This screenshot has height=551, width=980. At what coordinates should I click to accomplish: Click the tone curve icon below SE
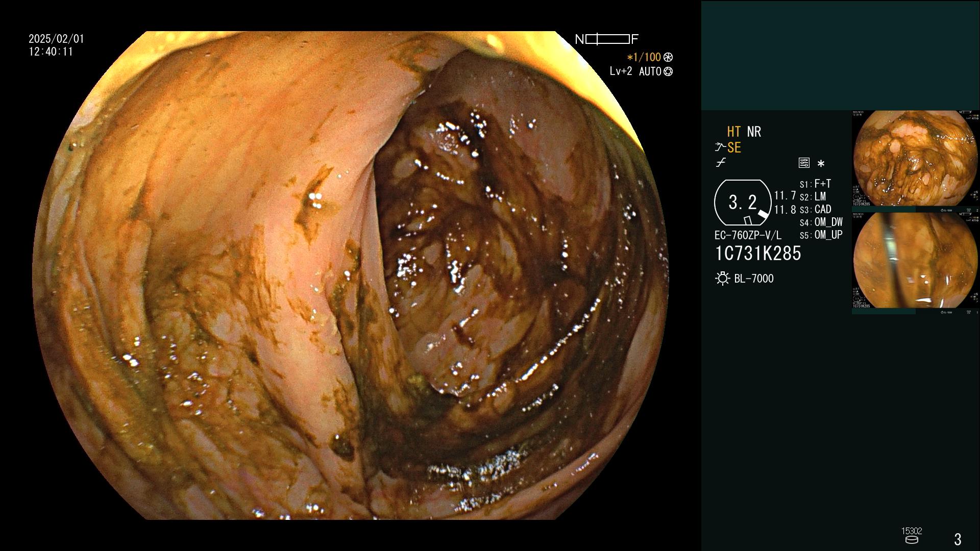[721, 163]
